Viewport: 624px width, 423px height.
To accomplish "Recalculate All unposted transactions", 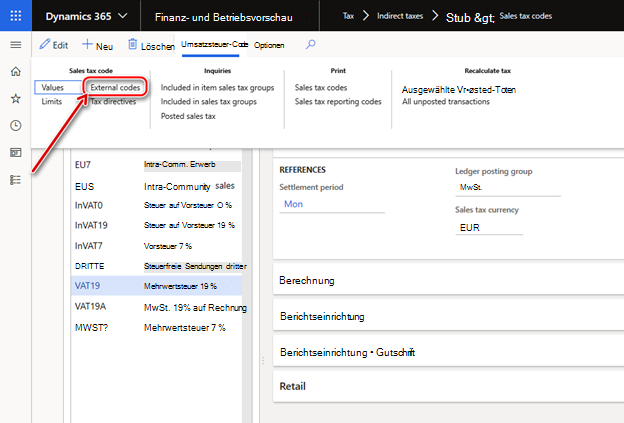I will (446, 101).
